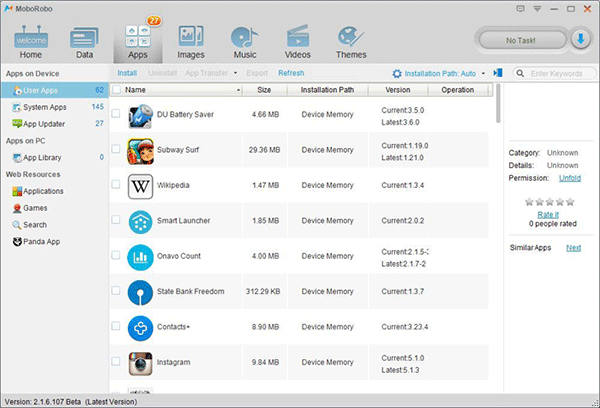Screen dimensions: 600x408
Task: Check the Onavo Count checkbox
Action: [x=116, y=255]
